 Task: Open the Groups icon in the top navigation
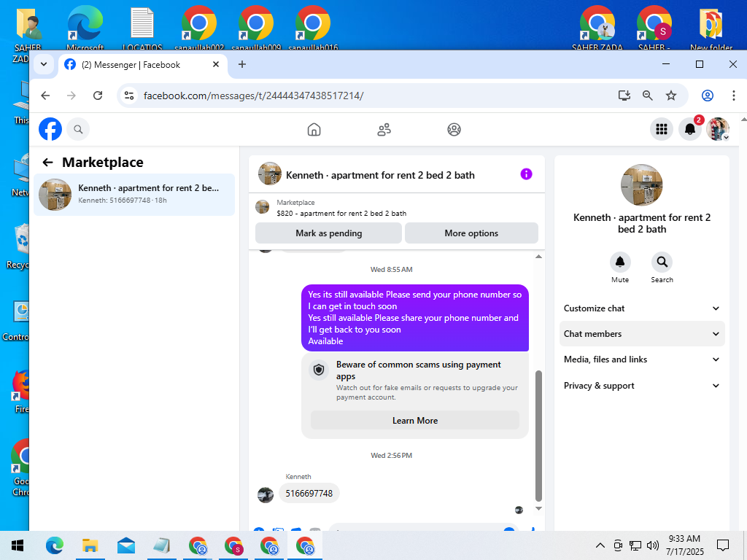pyautogui.click(x=454, y=130)
